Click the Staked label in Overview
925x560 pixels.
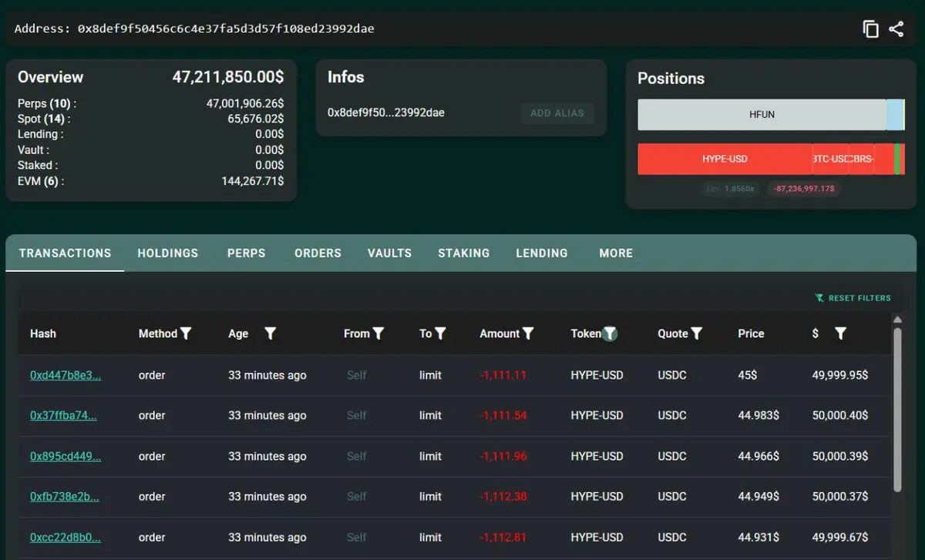[38, 165]
